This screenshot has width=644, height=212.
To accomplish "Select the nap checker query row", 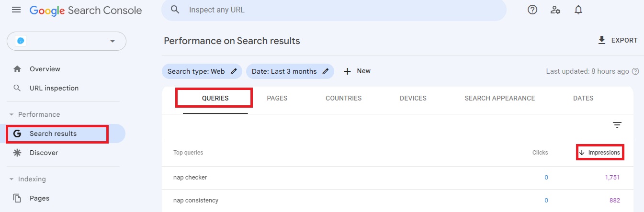I will pyautogui.click(x=190, y=178).
